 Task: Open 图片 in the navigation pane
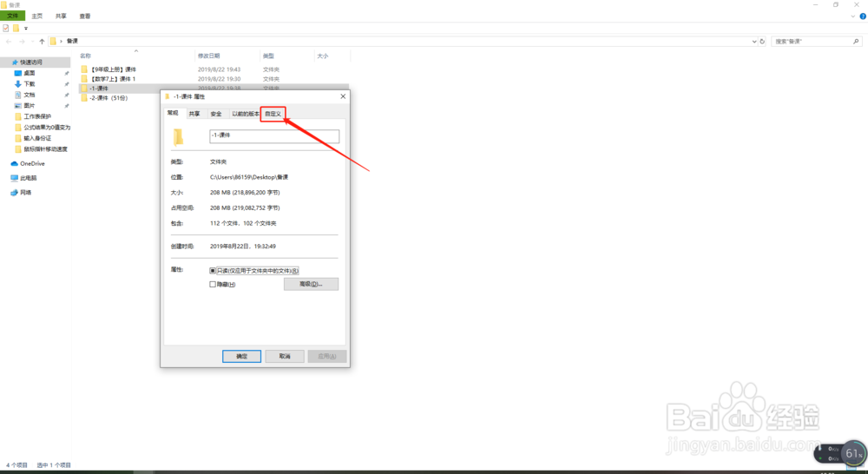point(29,106)
